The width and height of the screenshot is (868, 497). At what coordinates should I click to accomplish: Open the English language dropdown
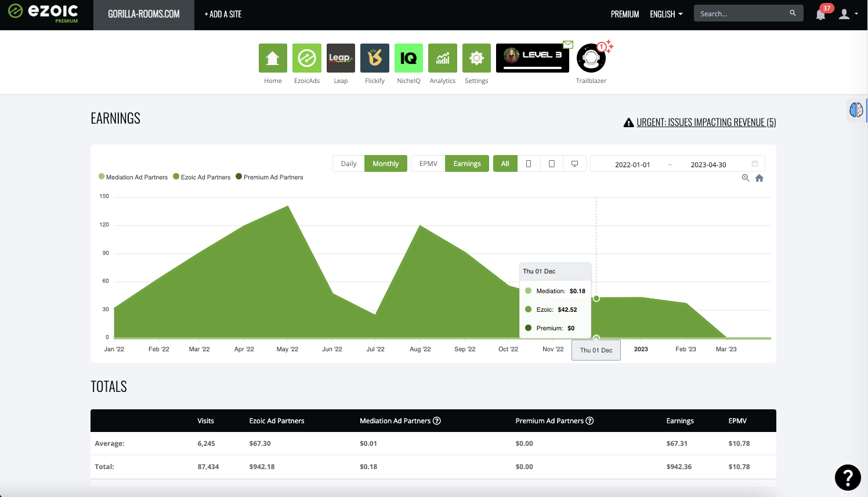(x=666, y=14)
